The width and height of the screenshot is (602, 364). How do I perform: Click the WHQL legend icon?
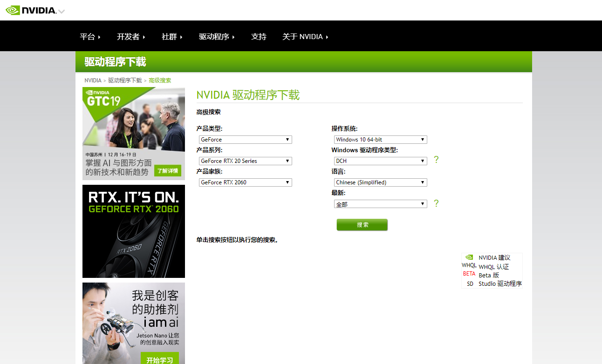tap(469, 265)
